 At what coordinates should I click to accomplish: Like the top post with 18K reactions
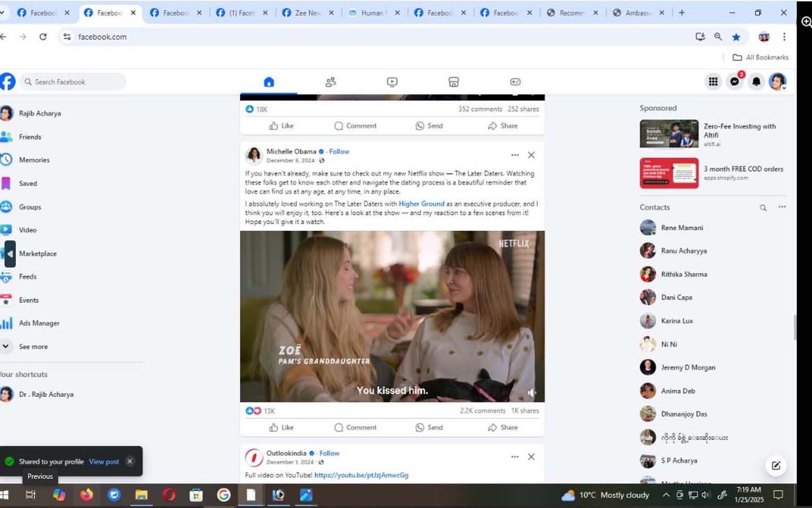281,126
